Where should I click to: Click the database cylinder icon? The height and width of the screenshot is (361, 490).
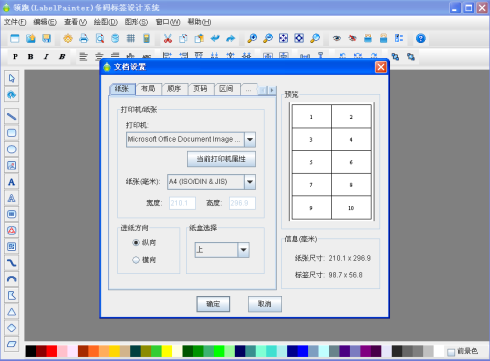[115, 38]
